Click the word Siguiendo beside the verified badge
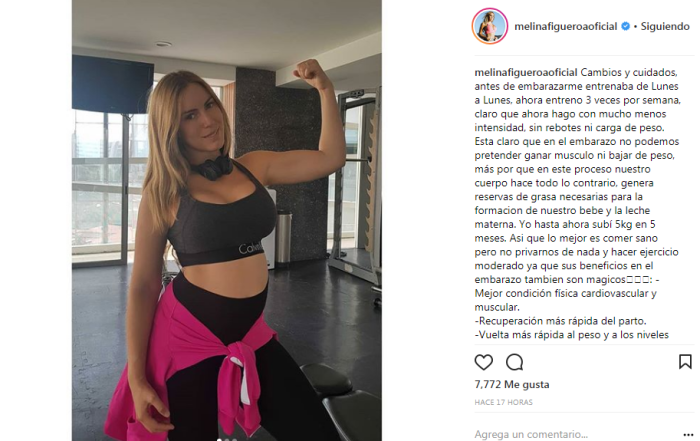The height and width of the screenshot is (441, 700). coord(665,26)
